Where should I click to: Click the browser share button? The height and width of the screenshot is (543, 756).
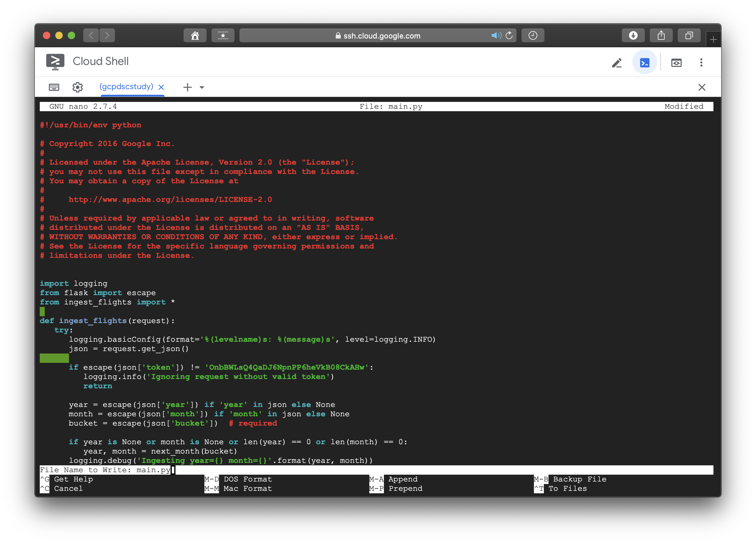point(661,35)
